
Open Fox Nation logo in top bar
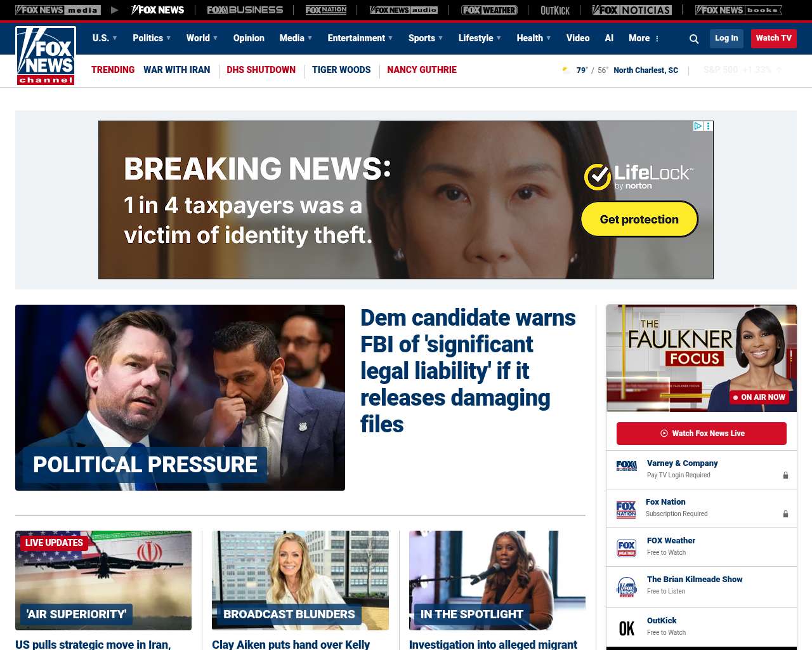(326, 10)
